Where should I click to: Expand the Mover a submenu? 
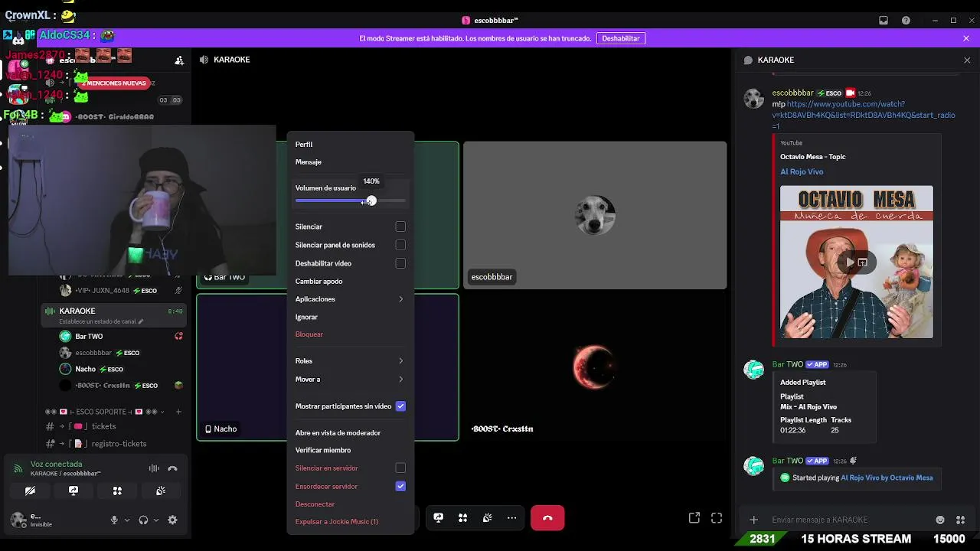(350, 379)
